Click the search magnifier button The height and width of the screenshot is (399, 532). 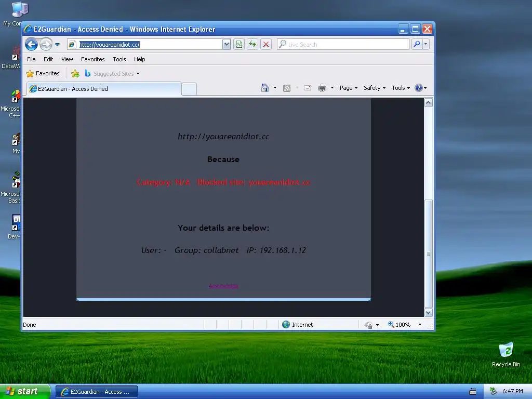point(417,44)
